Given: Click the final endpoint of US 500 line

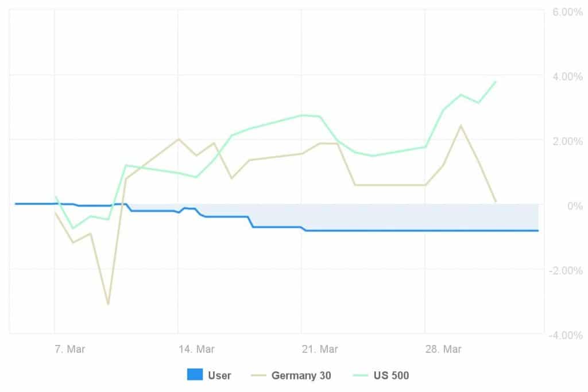Looking at the screenshot, I should pos(496,81).
